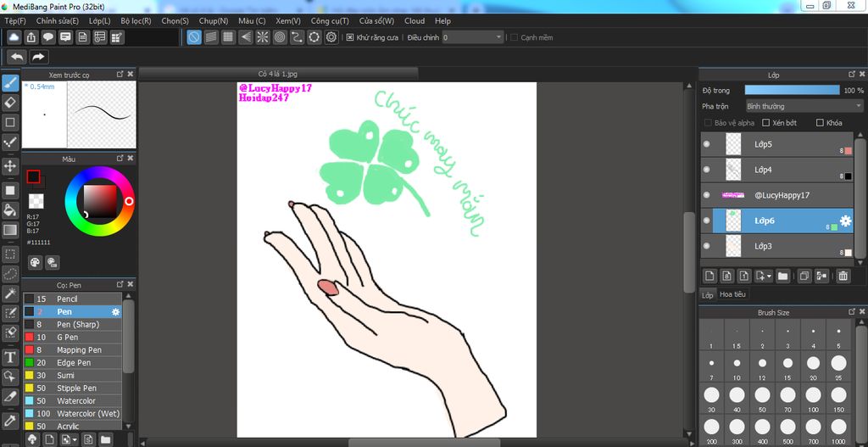The height and width of the screenshot is (447, 868).
Task: Select the Fill rectangle shape tool
Action: click(x=10, y=191)
